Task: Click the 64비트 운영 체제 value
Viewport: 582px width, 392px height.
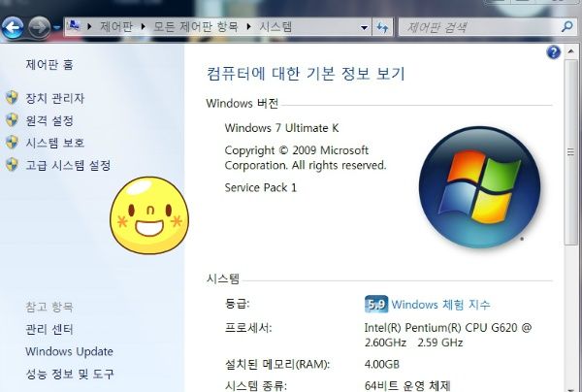Action: point(407,385)
